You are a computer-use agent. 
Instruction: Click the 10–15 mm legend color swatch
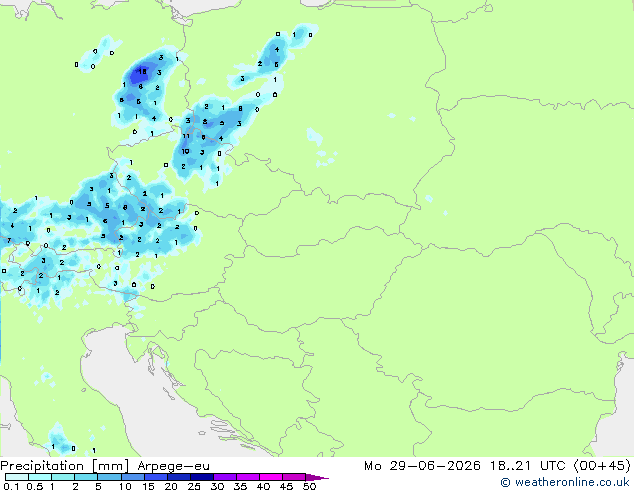132,477
